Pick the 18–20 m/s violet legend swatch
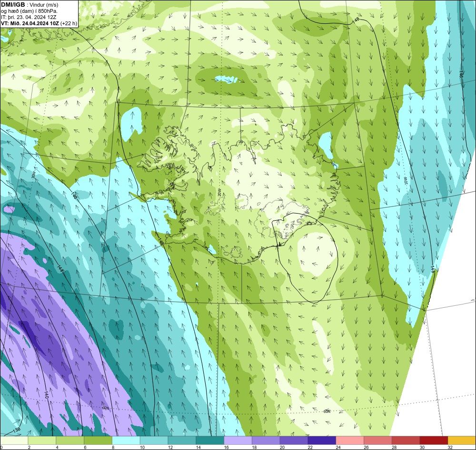Image resolution: width=476 pixels, height=450 pixels. (266, 440)
